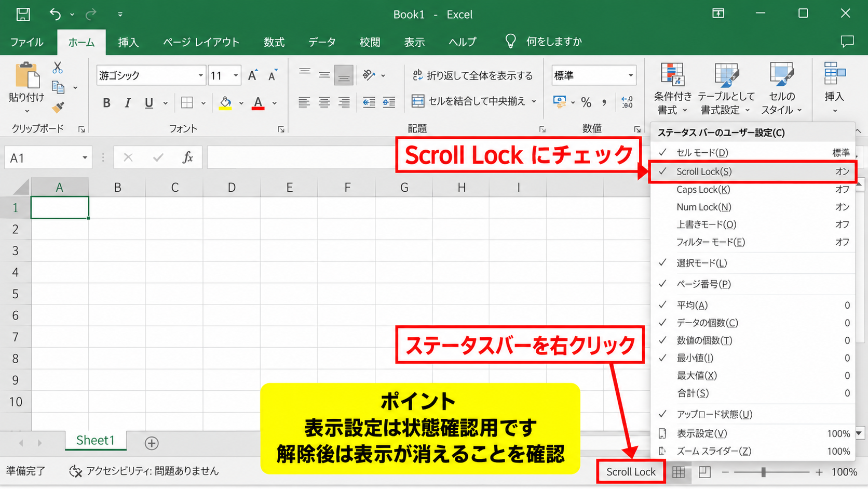
Task: Select column header D
Action: point(232,187)
